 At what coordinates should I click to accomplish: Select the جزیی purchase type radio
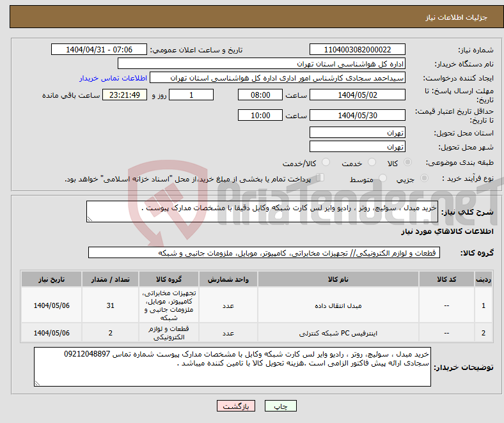pyautogui.click(x=424, y=178)
